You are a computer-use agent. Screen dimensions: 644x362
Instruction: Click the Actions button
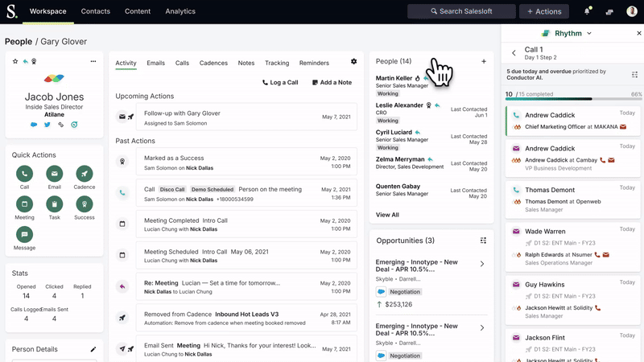tap(544, 11)
